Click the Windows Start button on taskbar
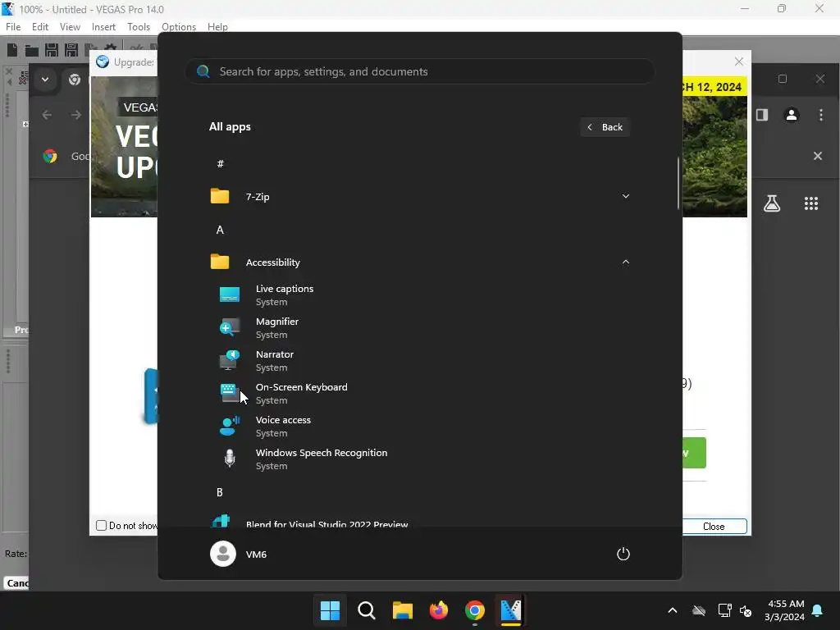The image size is (840, 630). (x=330, y=610)
